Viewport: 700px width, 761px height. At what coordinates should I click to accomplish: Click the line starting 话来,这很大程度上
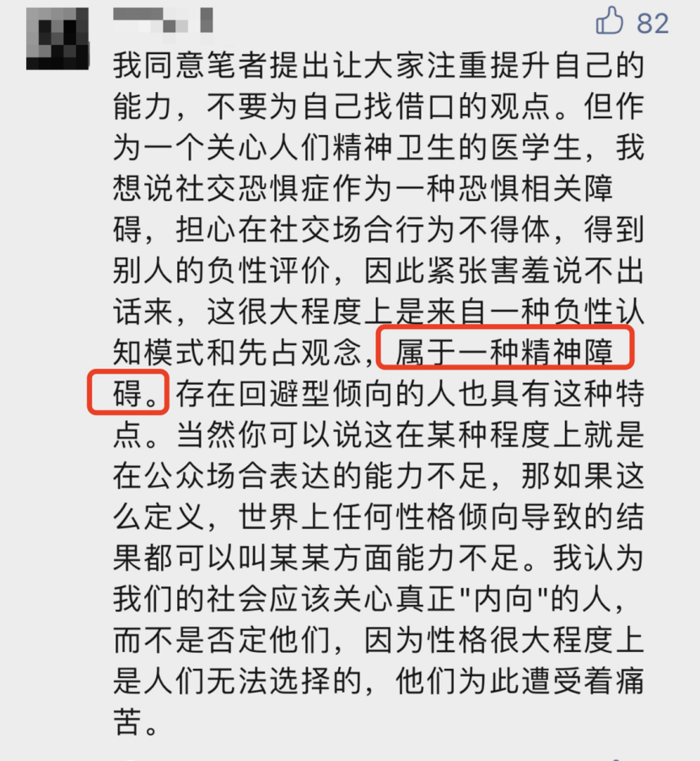point(379,310)
